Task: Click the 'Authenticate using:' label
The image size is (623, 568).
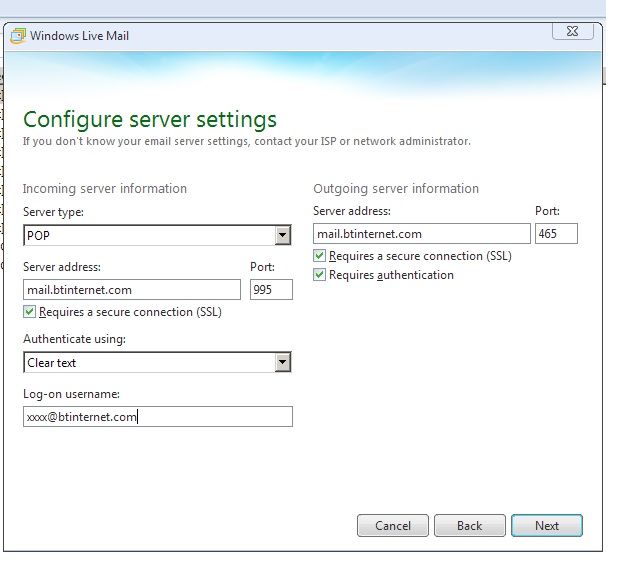Action: click(75, 339)
